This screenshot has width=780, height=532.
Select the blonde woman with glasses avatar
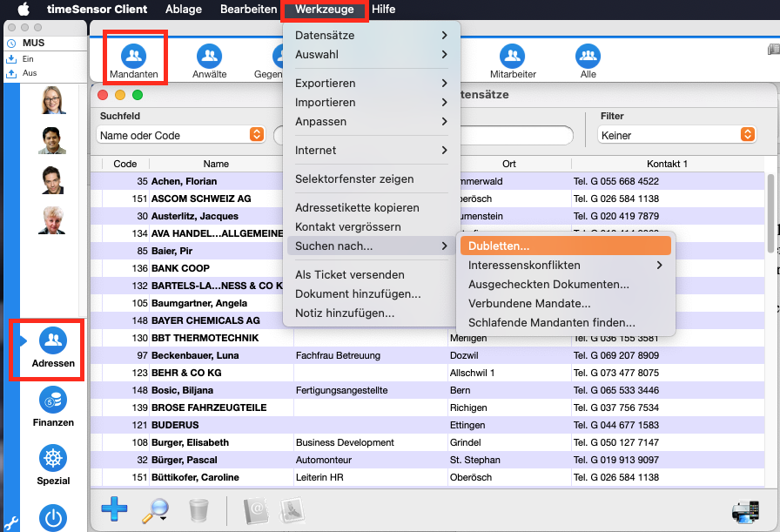pyautogui.click(x=53, y=100)
